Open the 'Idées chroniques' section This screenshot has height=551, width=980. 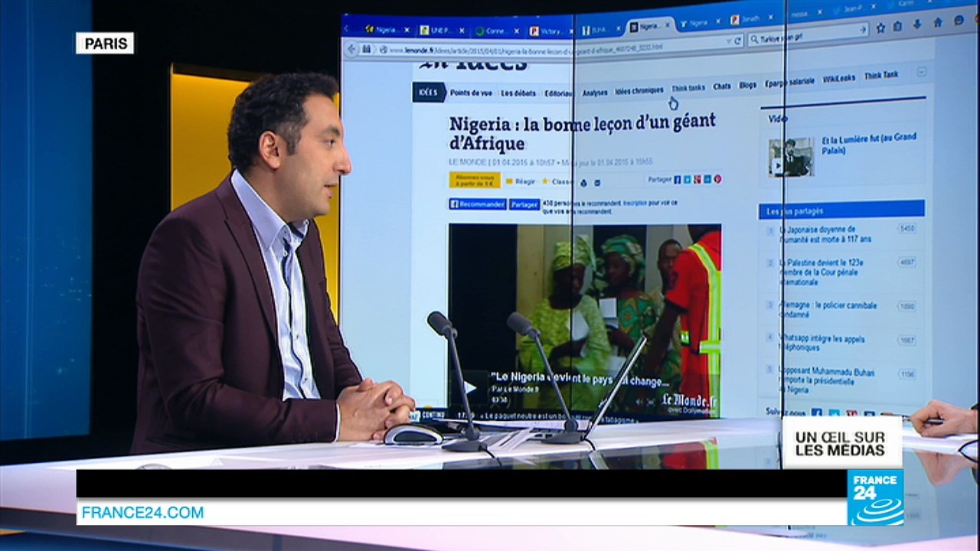[x=639, y=91]
